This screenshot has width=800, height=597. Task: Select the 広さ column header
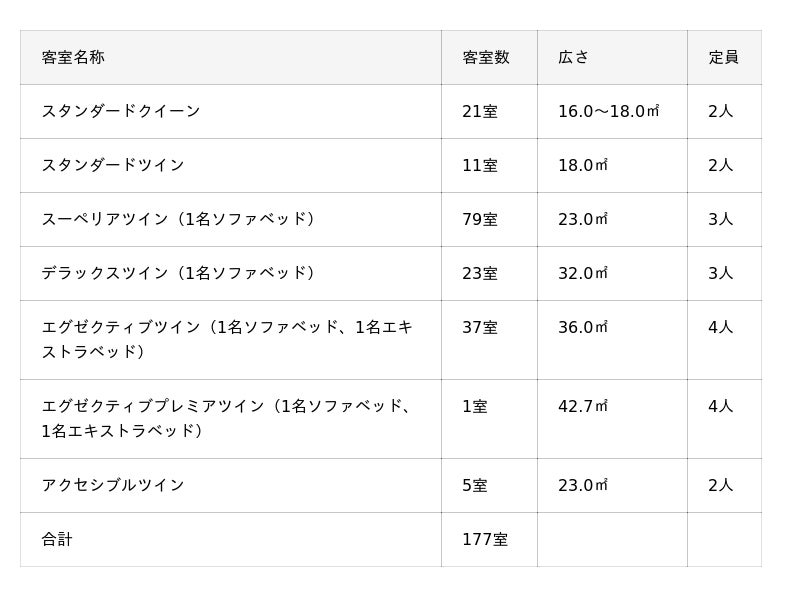(x=574, y=57)
